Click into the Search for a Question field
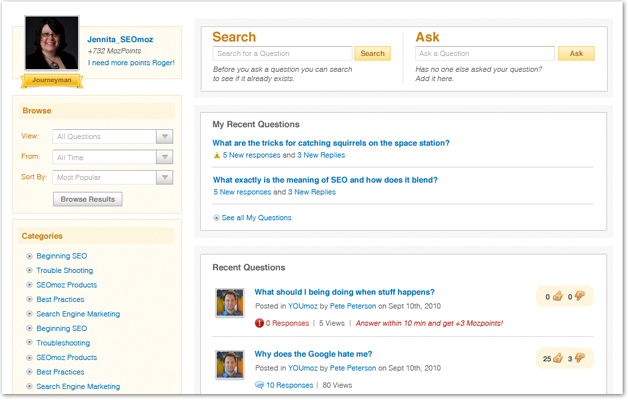628x400 pixels. (283, 54)
